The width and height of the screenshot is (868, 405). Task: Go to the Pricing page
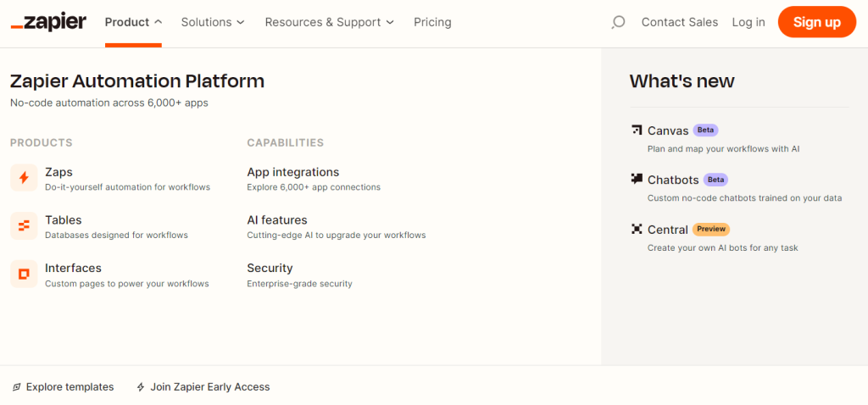(x=432, y=22)
